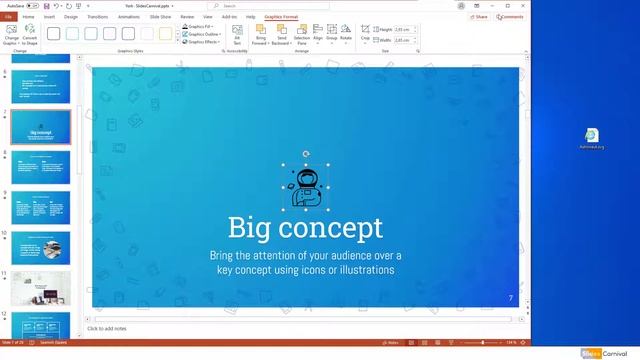The image size is (640, 360).
Task: Open the Align options
Action: 318,34
